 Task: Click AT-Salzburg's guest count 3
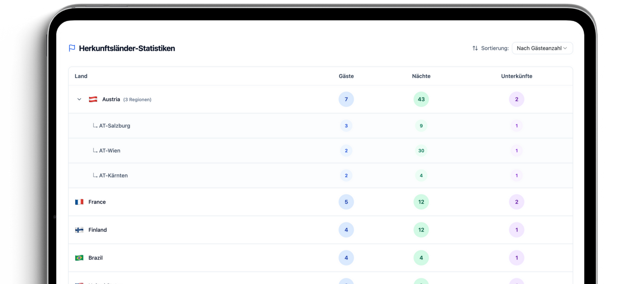[x=346, y=126]
